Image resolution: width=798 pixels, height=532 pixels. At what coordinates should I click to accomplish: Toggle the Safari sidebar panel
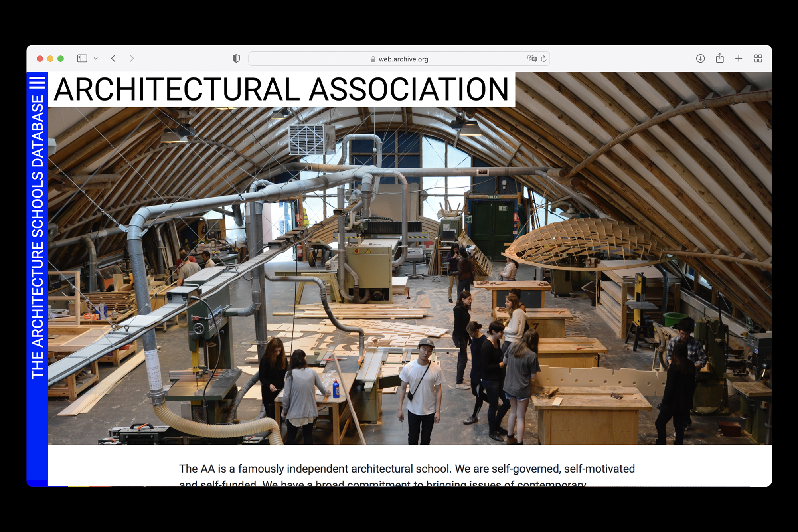tap(82, 59)
